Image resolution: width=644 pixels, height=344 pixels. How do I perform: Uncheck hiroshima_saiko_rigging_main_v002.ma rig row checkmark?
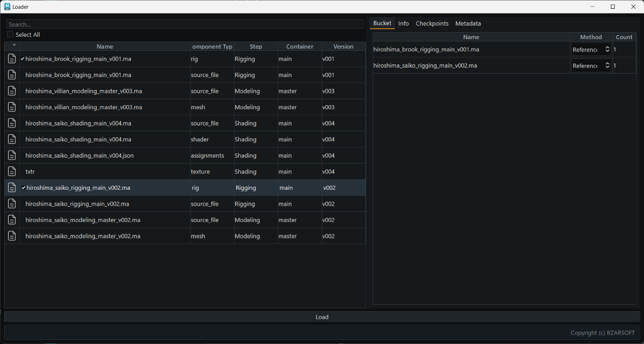pyautogui.click(x=23, y=188)
